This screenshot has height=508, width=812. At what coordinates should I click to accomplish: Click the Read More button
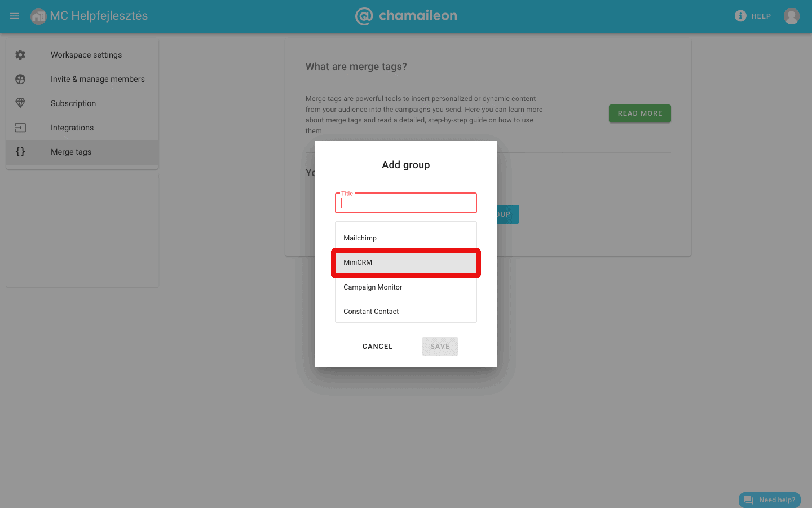640,113
